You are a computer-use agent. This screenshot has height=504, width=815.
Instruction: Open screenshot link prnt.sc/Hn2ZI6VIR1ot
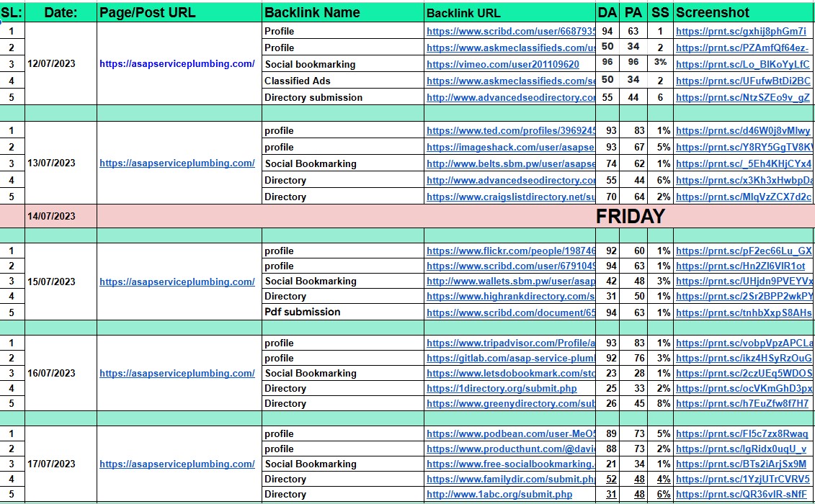coord(741,266)
